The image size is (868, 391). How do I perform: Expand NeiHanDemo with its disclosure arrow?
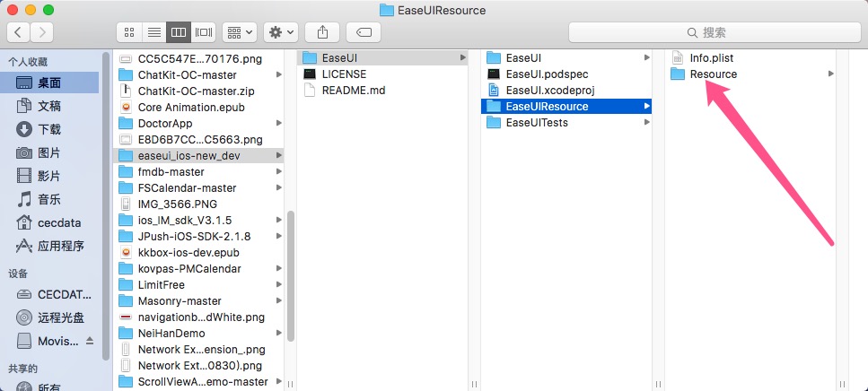[x=279, y=334]
